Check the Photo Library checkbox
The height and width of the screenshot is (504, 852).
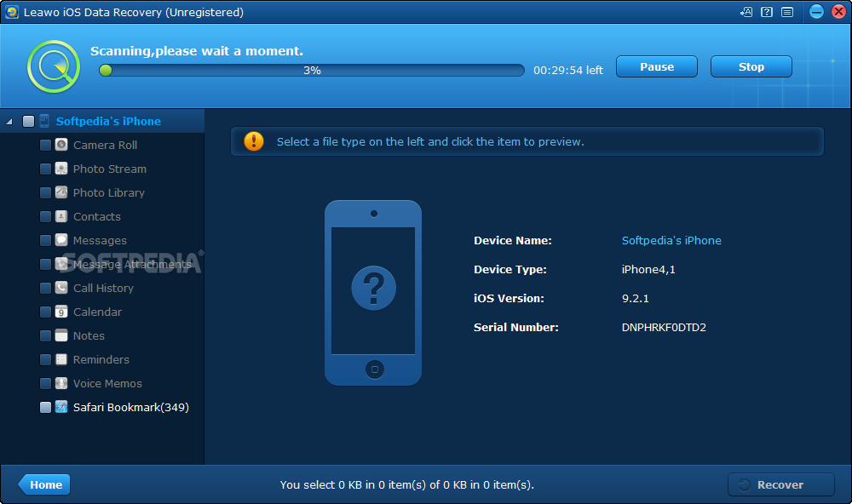point(46,192)
